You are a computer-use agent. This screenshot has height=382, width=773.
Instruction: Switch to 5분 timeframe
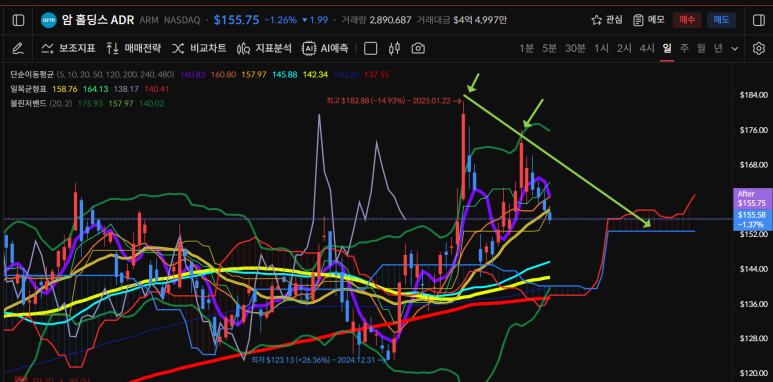point(549,48)
